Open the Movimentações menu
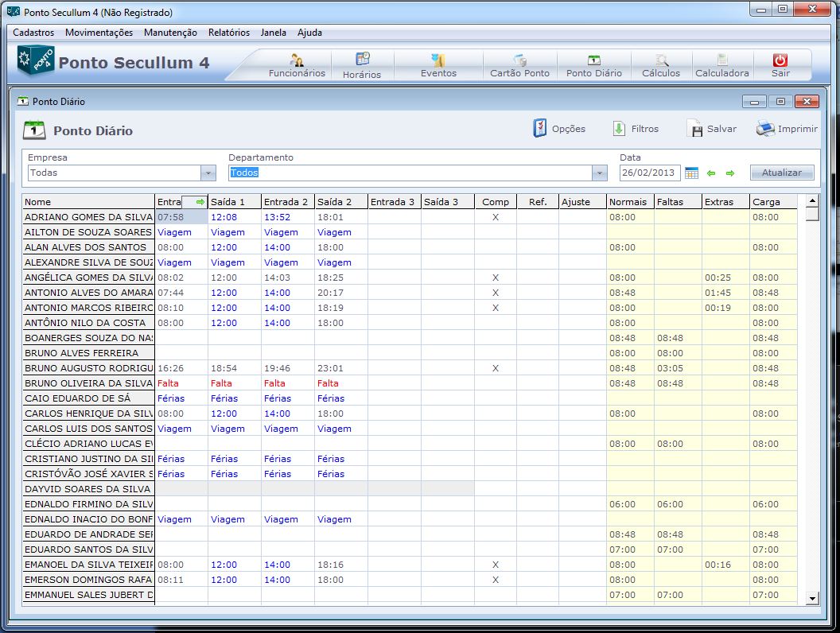 99,33
